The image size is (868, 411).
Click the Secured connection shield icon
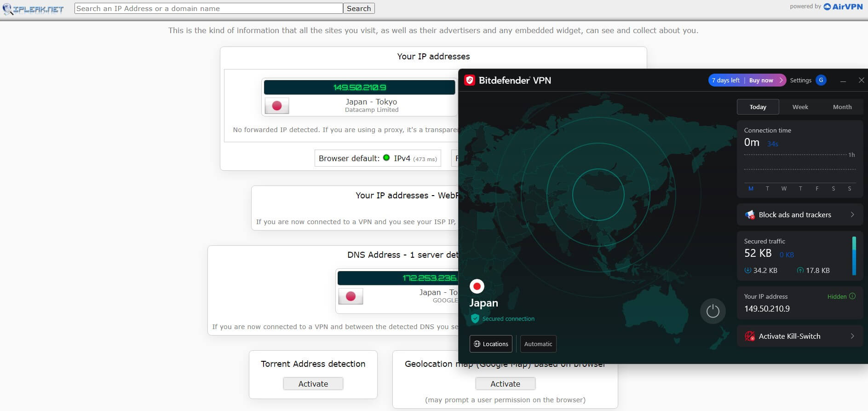point(475,318)
